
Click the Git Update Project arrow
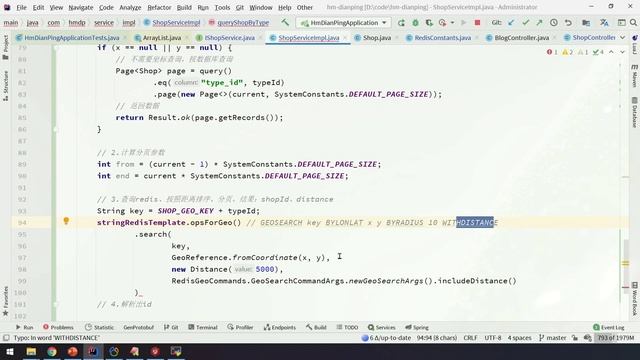(511, 23)
